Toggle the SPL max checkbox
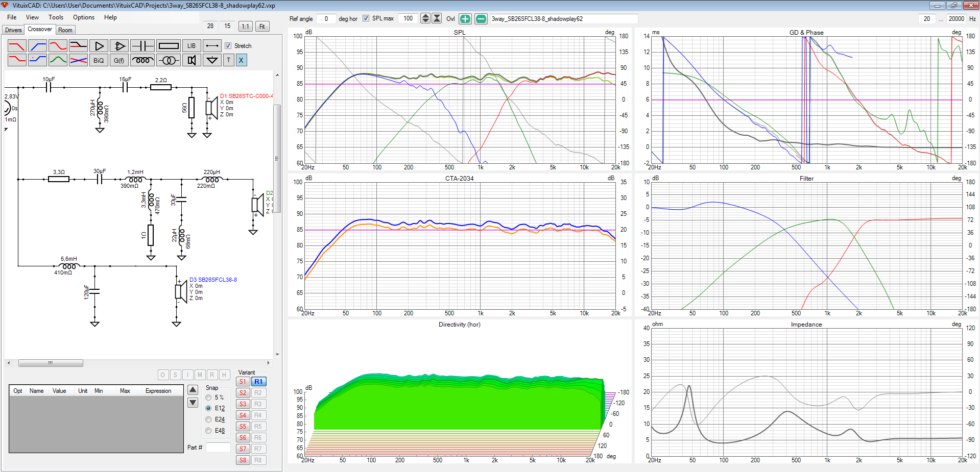 tap(366, 18)
